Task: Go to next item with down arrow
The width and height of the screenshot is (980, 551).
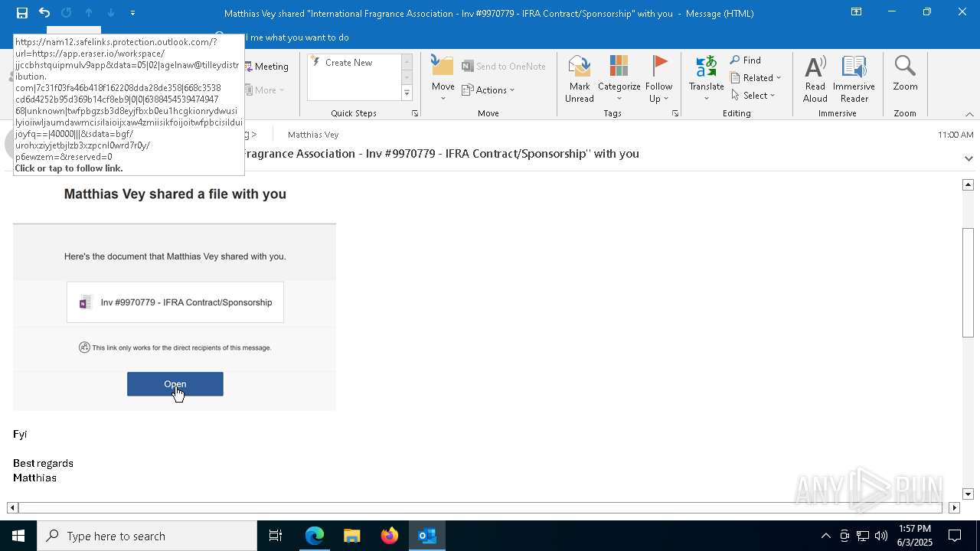Action: click(x=111, y=13)
